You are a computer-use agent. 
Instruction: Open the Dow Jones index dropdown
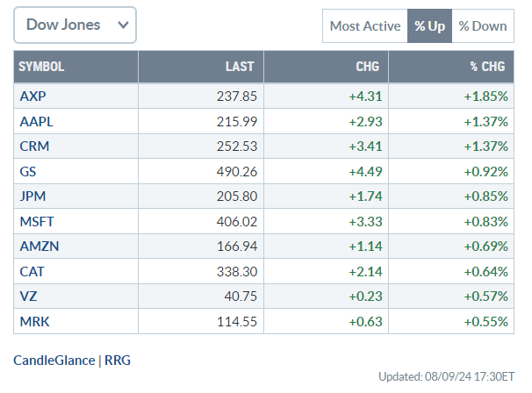tap(75, 25)
